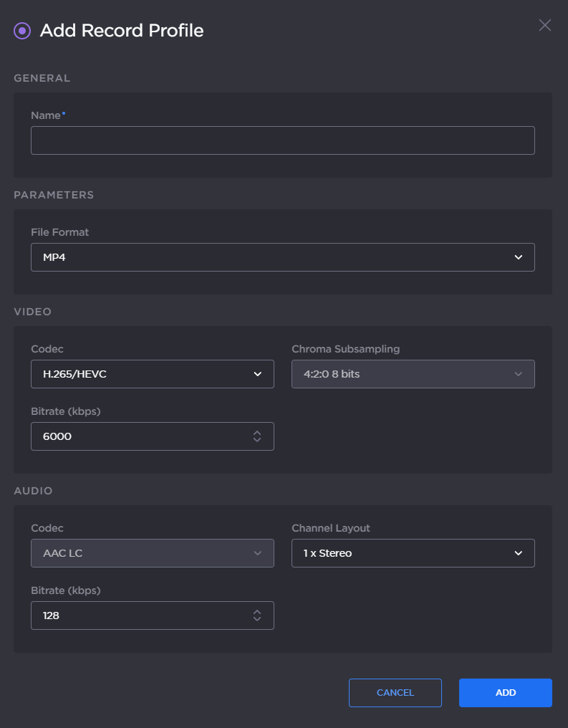
Task: Click the chevron on Chroma Subsampling dropdown
Action: tap(518, 373)
